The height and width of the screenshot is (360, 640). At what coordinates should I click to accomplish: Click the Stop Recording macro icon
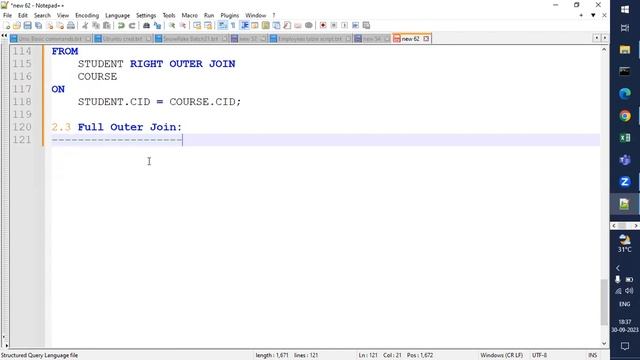(334, 25)
